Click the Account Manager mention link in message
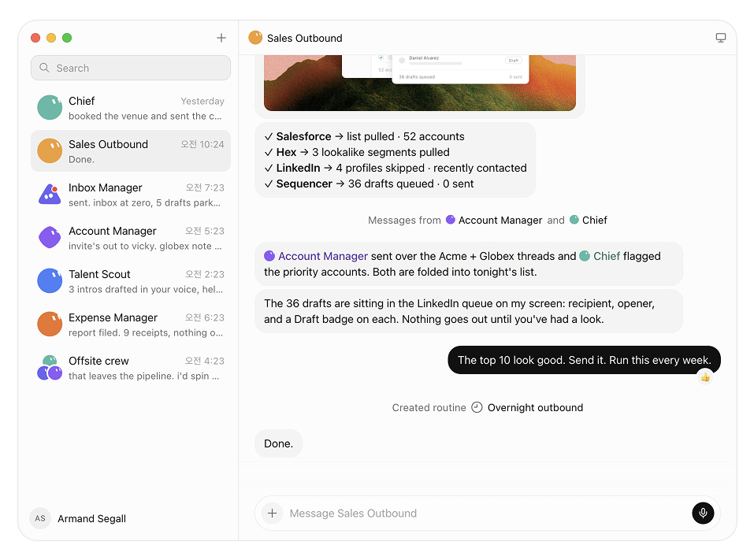Image resolution: width=754 pixels, height=560 pixels. 316,256
